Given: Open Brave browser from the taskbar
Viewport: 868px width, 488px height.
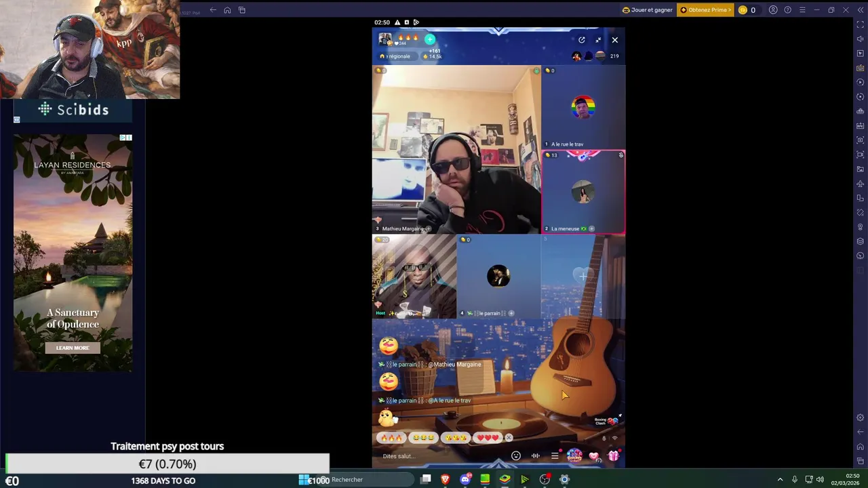Looking at the screenshot, I should click(x=446, y=480).
